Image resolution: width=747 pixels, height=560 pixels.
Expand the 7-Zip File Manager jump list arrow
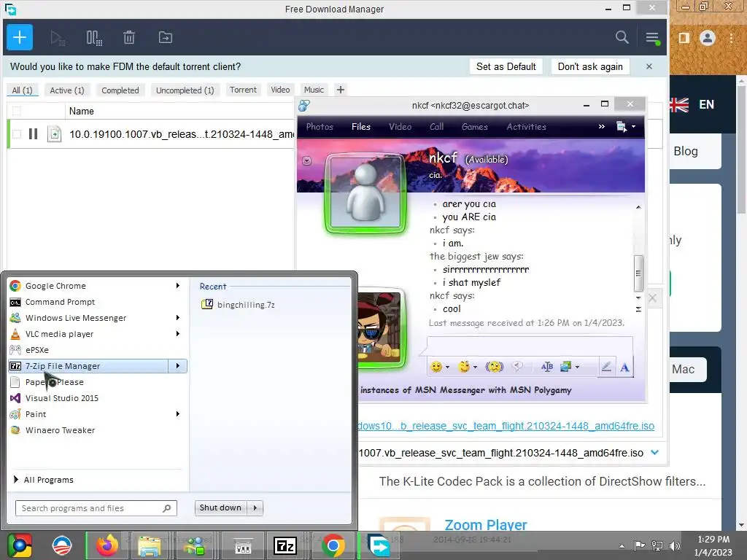click(177, 366)
